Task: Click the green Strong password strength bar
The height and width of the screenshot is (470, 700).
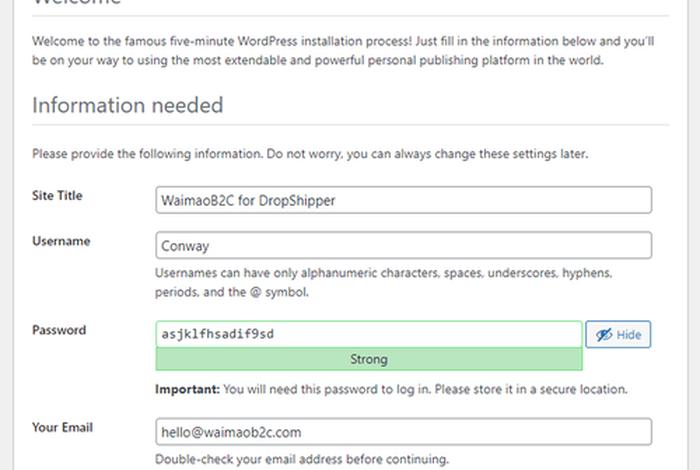Action: pos(369,359)
